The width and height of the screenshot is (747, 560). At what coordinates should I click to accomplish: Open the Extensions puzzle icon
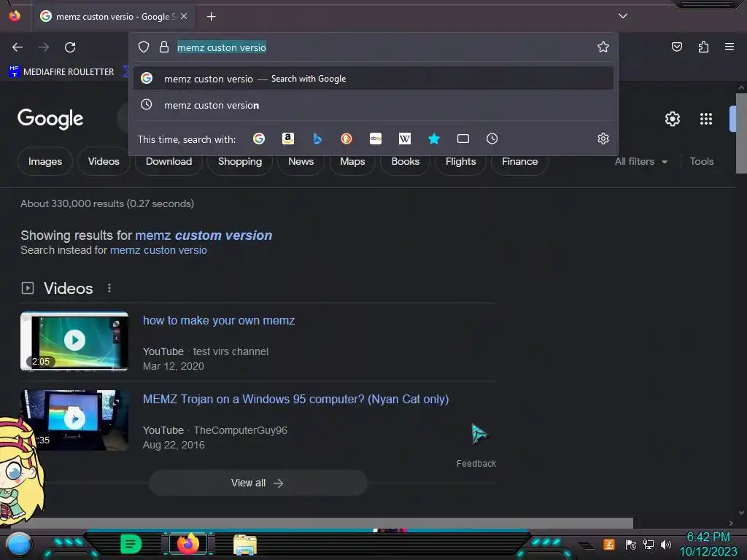point(703,47)
